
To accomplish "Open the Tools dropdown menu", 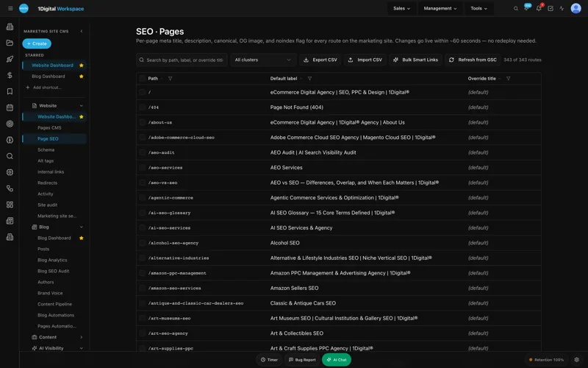I will (x=479, y=8).
